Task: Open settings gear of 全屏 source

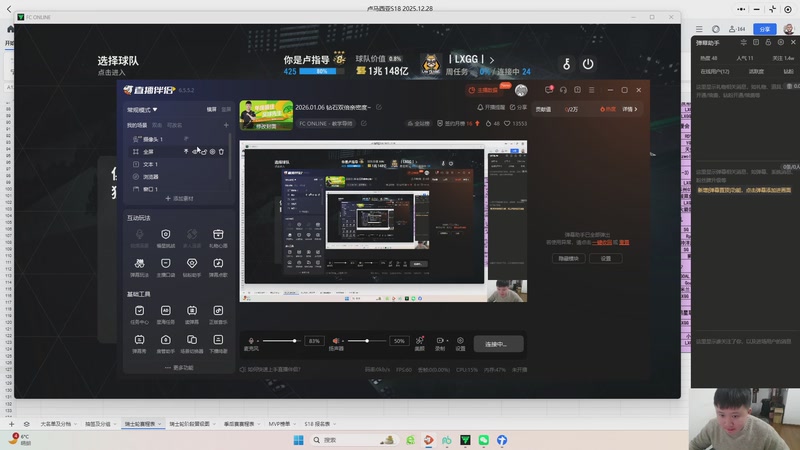Action: [x=212, y=152]
